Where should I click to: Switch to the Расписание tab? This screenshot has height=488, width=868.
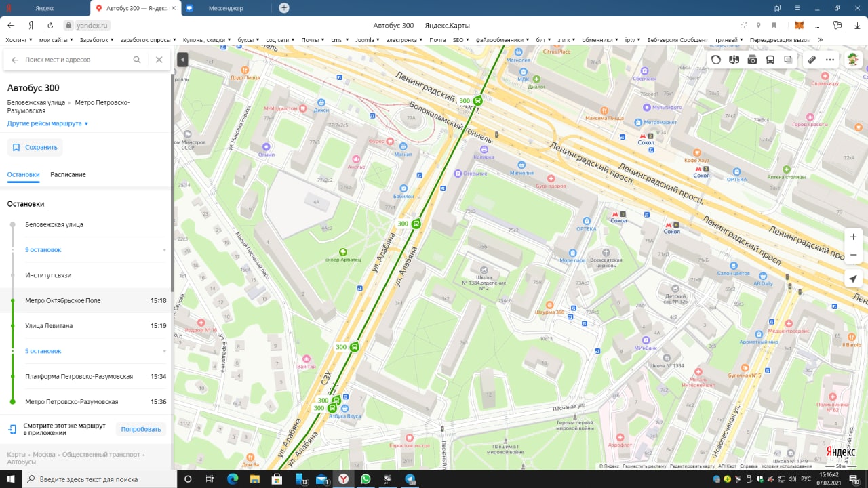68,174
